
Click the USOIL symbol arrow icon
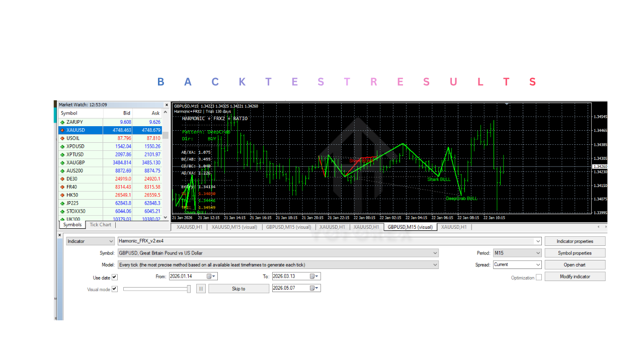(x=62, y=138)
